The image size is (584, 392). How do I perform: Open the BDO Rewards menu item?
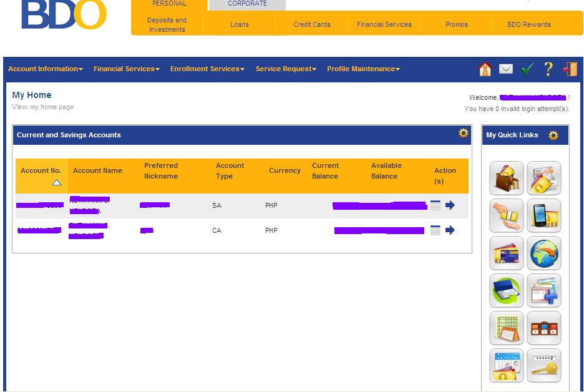pos(529,24)
